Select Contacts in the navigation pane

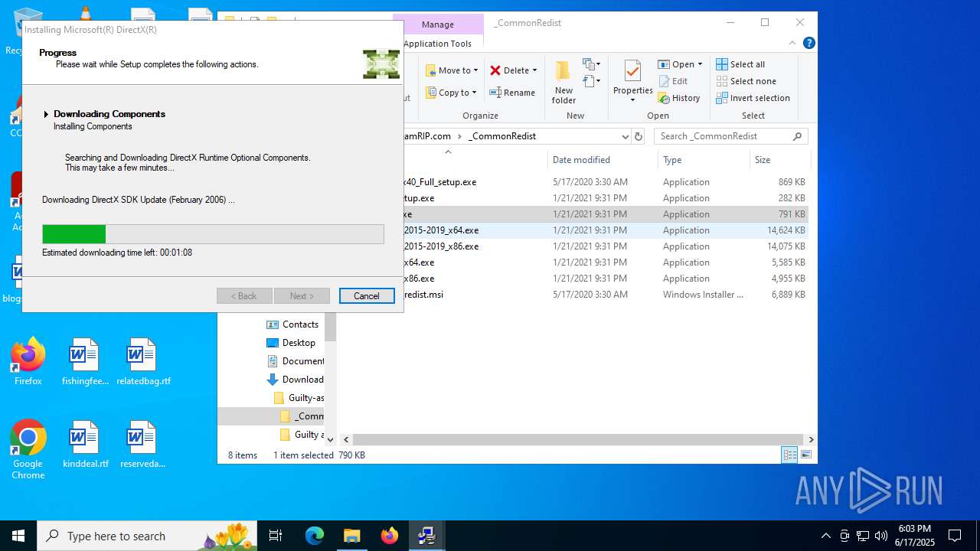[292, 324]
